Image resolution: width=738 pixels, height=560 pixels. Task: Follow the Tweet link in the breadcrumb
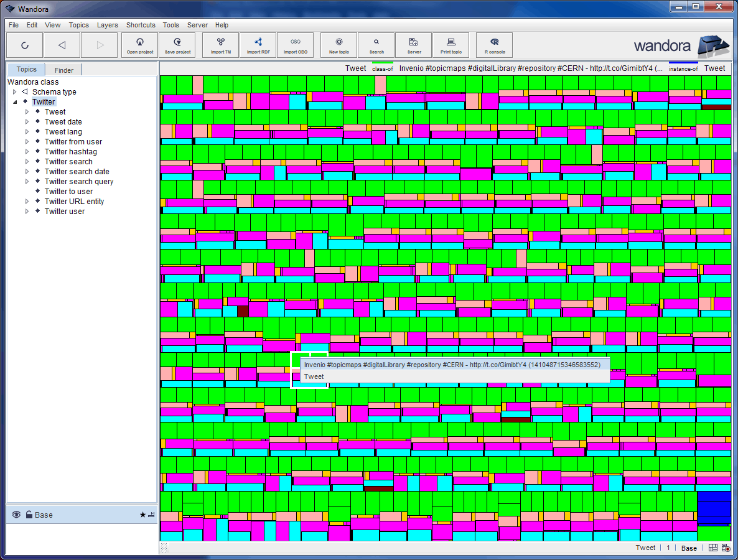[355, 68]
